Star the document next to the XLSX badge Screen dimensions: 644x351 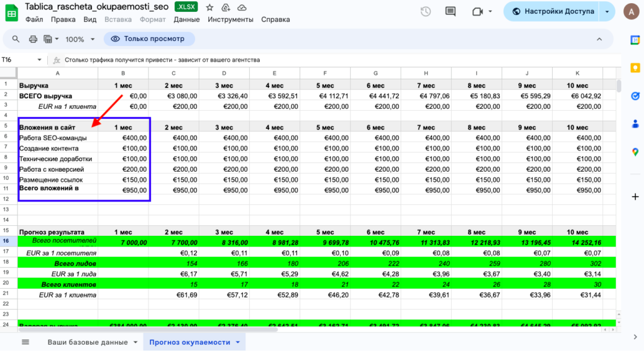209,8
